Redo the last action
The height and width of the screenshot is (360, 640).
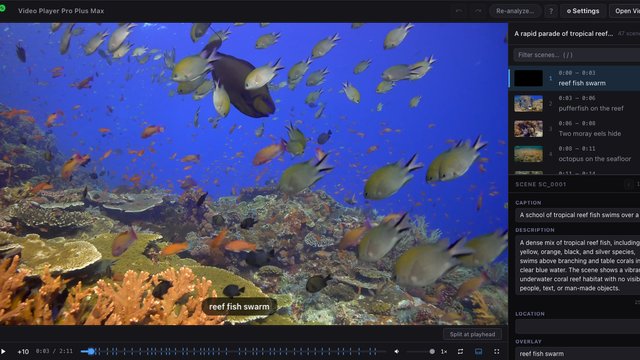[478, 11]
